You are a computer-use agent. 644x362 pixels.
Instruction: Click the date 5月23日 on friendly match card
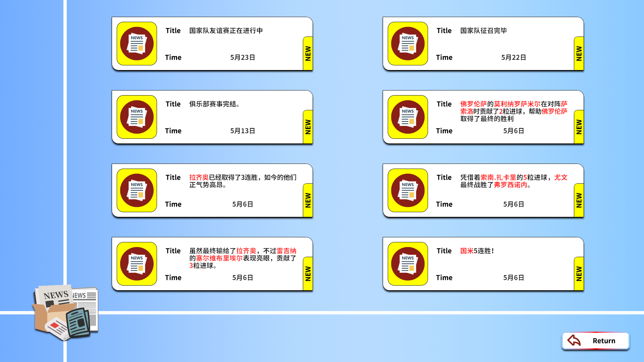click(x=243, y=57)
